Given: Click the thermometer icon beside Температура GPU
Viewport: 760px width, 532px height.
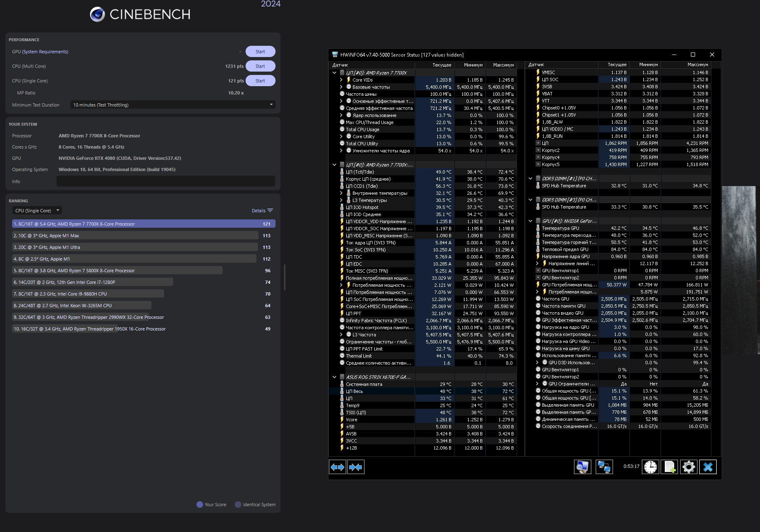Looking at the screenshot, I should (x=538, y=228).
